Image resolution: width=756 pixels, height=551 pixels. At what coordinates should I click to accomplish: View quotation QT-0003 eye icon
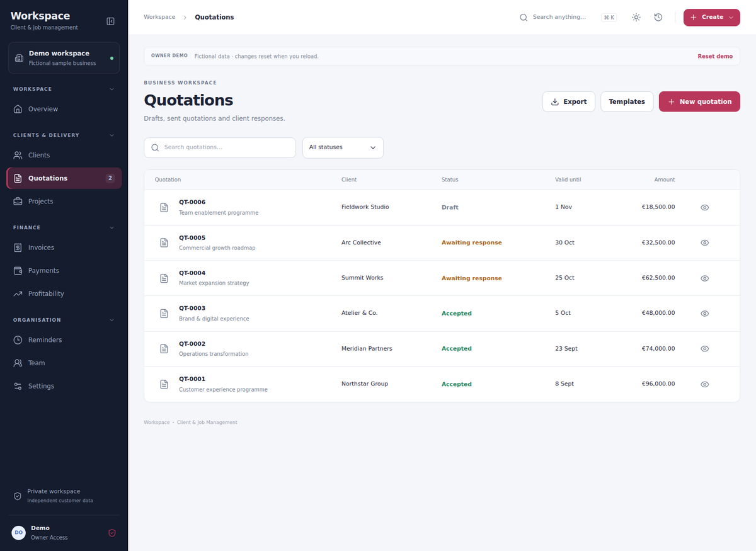[705, 313]
